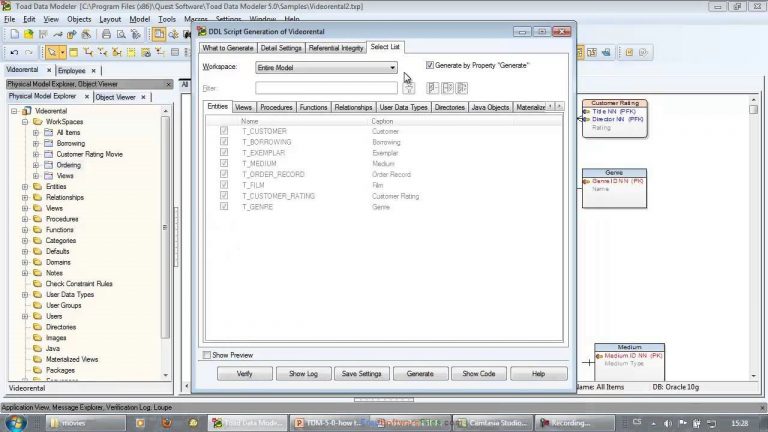
Task: Click the Show Code button
Action: [479, 374]
